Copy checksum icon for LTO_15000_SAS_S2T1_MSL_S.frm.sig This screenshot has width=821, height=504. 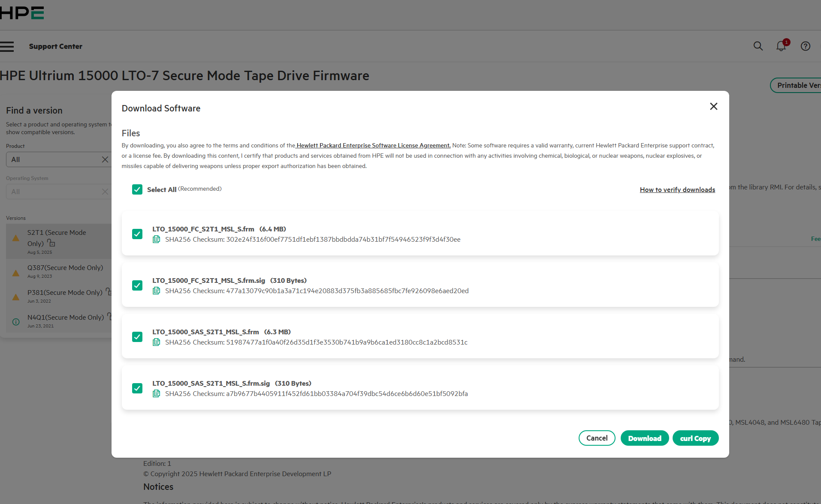(157, 394)
